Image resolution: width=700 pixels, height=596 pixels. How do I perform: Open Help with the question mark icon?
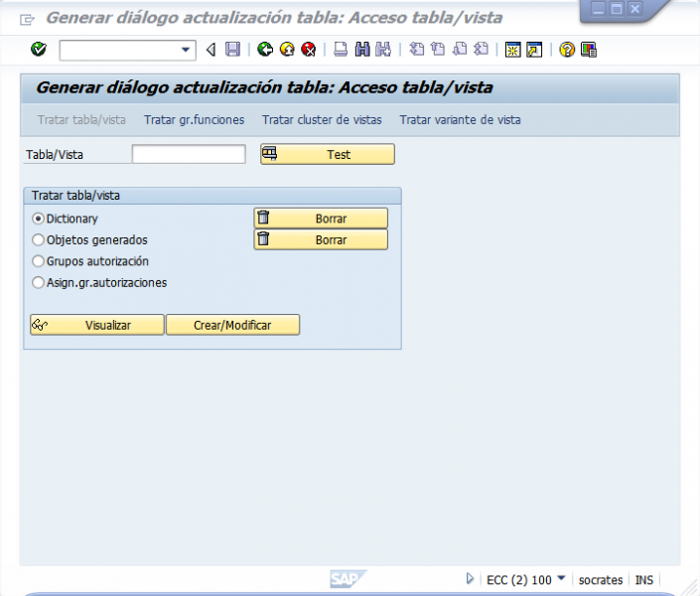coord(567,50)
